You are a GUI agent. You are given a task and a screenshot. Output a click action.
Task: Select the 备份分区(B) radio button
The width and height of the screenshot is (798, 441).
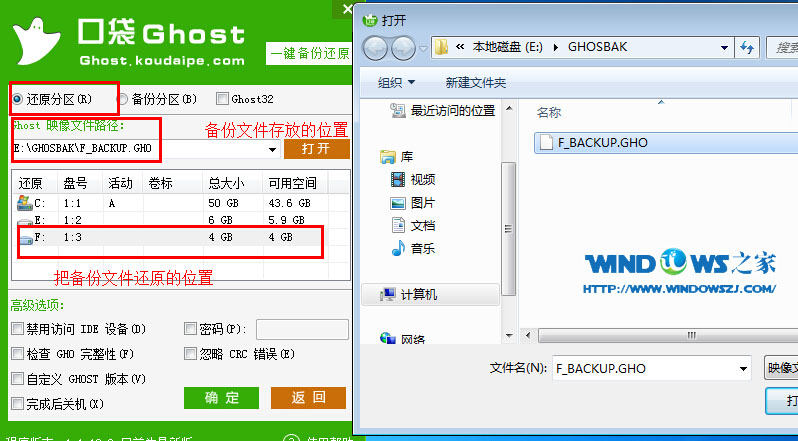pos(122,99)
